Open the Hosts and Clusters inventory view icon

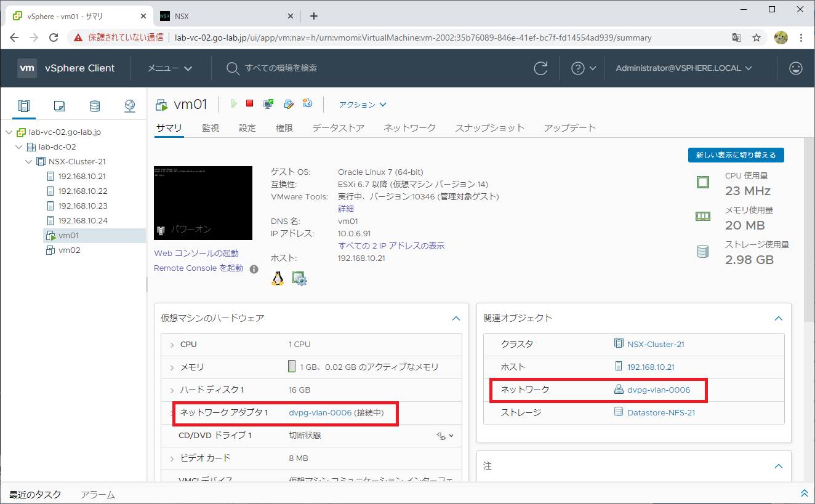pos(23,106)
